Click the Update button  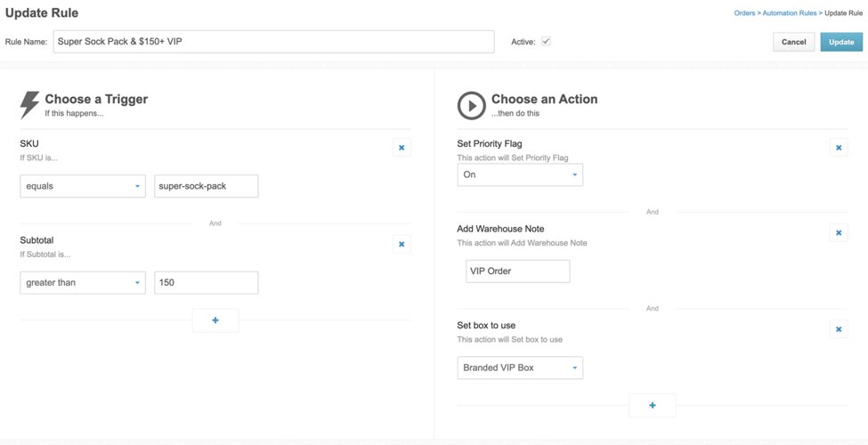[x=841, y=42]
